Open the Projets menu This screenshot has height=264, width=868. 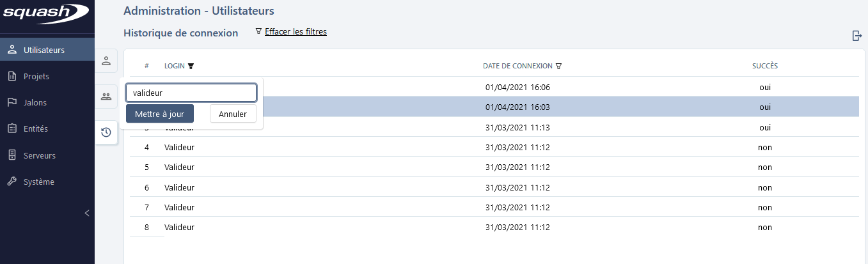click(x=36, y=76)
